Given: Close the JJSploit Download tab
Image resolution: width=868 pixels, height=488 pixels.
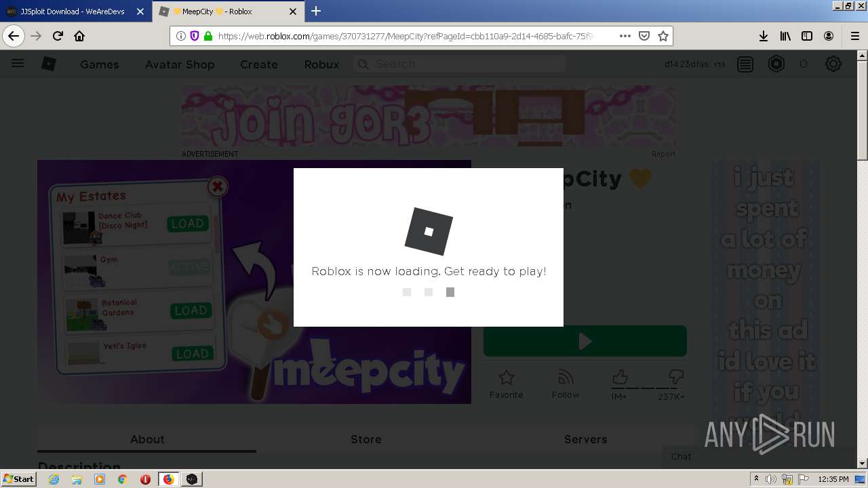Looking at the screenshot, I should point(140,12).
